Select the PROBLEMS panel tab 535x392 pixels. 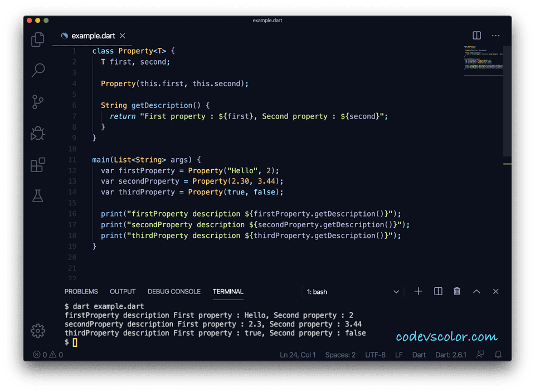(x=81, y=291)
